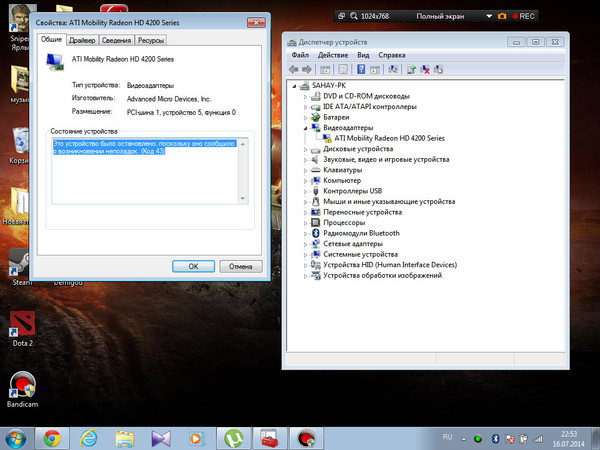Click Отмена in the properties dialog
Viewport: 600px width, 450px height.
241,266
